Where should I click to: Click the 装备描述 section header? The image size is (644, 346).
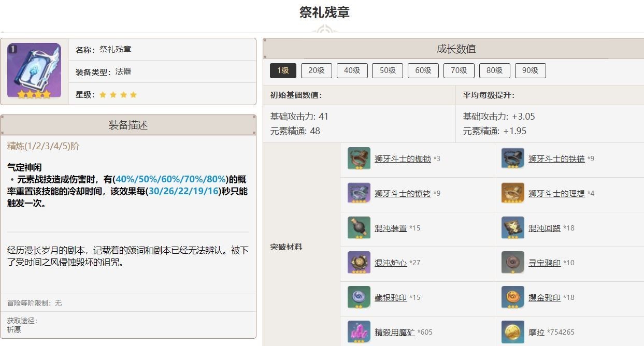(128, 125)
